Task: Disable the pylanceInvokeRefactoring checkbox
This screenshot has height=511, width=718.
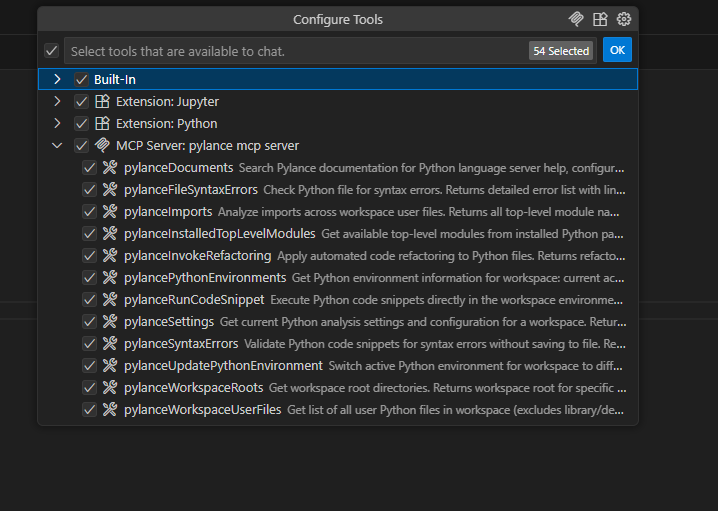Action: (x=89, y=256)
